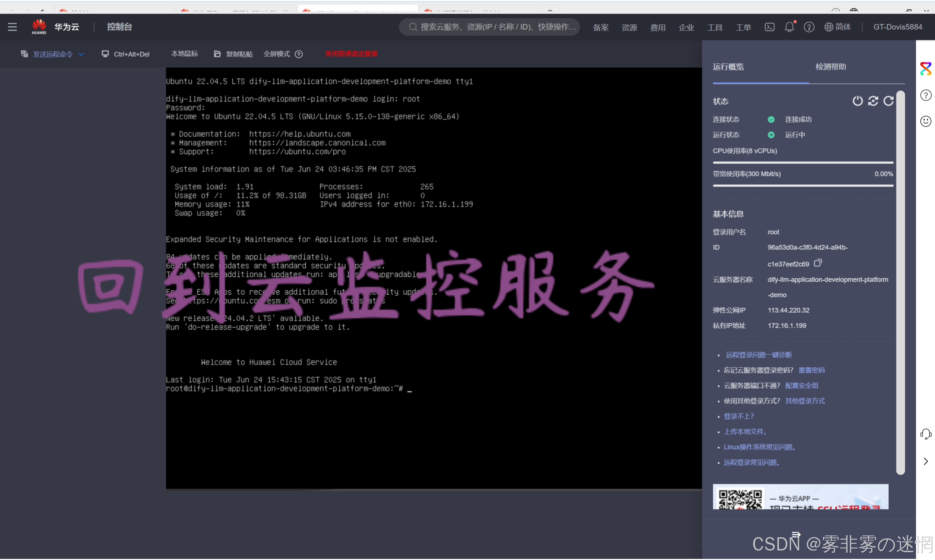Click the CPU usage progress bar
Image resolution: width=935 pixels, height=560 pixels.
(x=803, y=163)
